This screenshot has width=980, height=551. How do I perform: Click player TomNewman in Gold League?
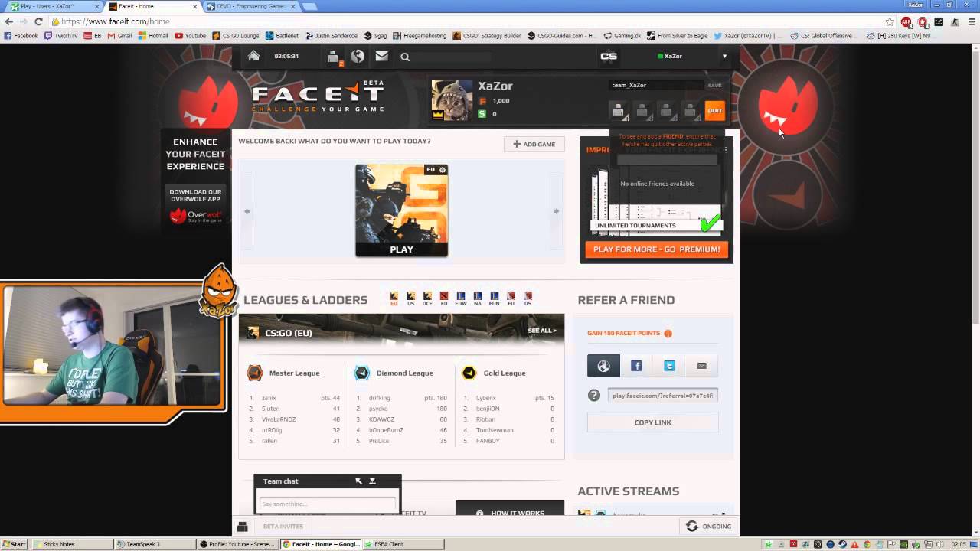495,430
